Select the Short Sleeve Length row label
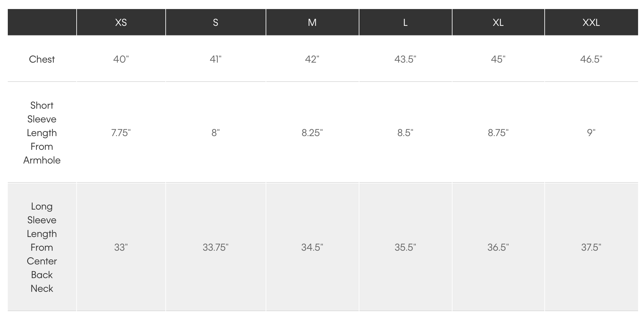The height and width of the screenshot is (327, 644). (42, 133)
